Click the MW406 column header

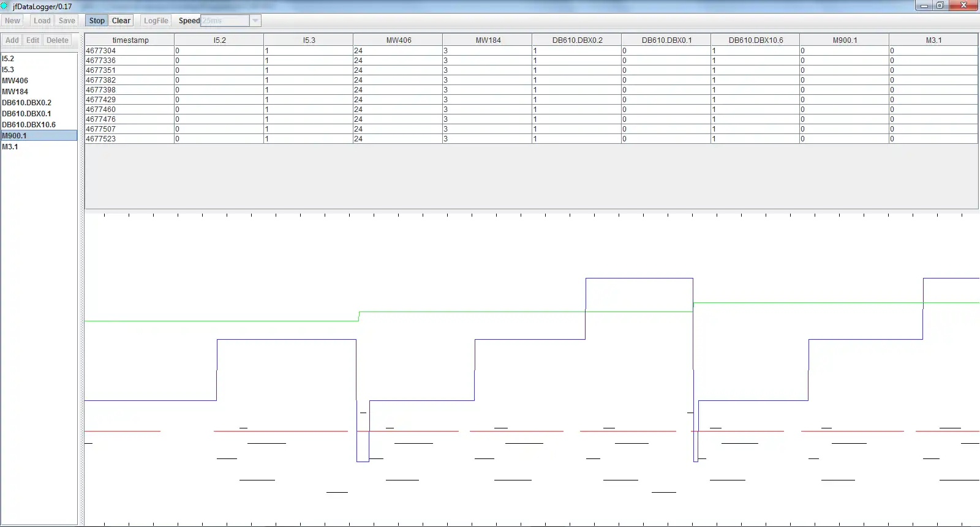pyautogui.click(x=398, y=40)
